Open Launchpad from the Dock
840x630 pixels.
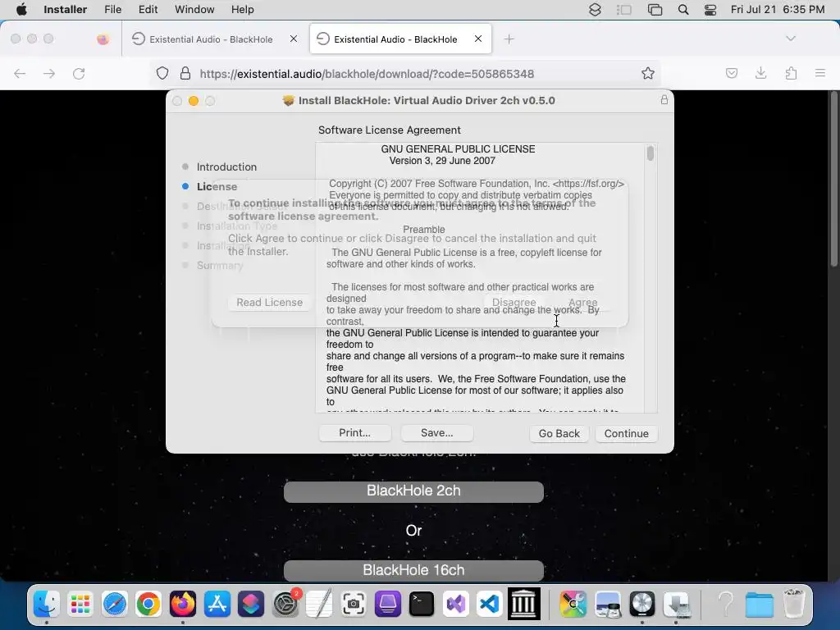pos(80,604)
